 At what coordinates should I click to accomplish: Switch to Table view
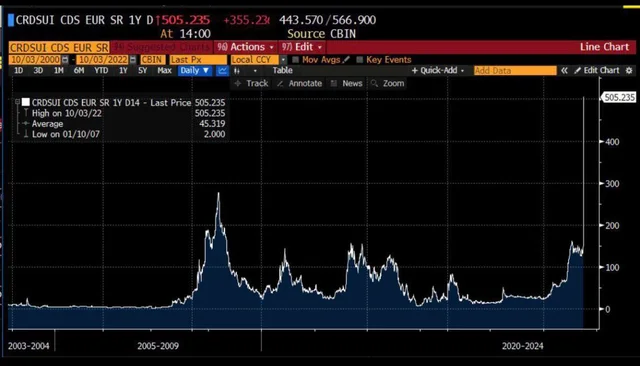[x=282, y=70]
